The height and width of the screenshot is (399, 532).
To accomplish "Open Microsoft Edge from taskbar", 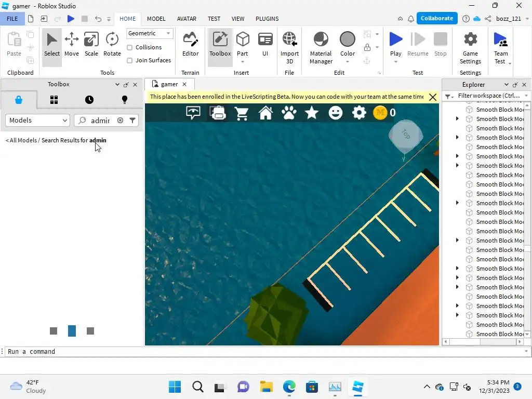I will [x=289, y=387].
